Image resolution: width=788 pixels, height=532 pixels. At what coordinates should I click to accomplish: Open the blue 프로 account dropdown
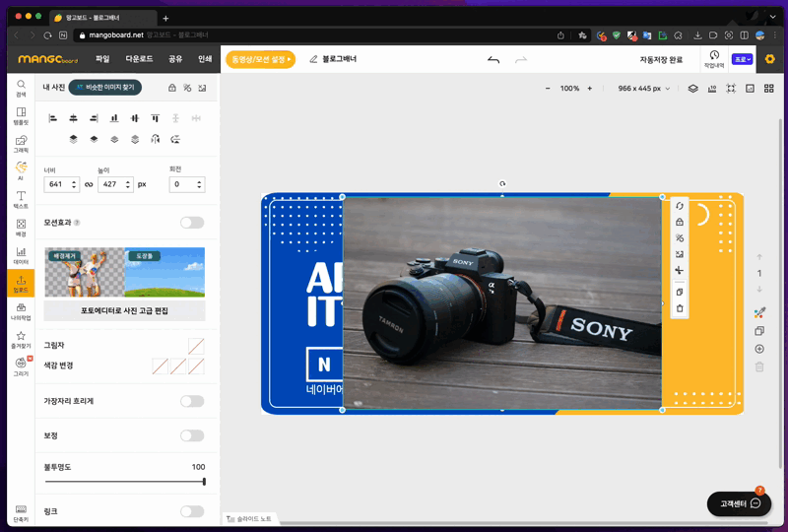[x=743, y=59]
